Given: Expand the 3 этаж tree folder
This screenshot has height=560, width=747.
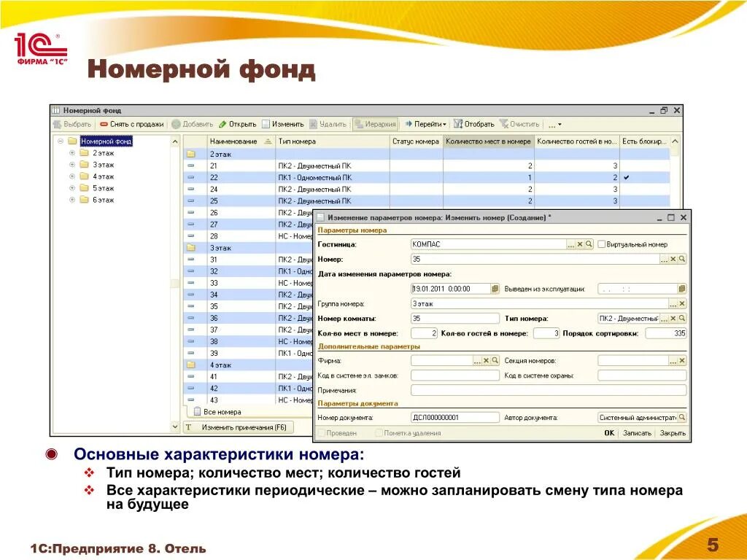Looking at the screenshot, I should (x=72, y=165).
